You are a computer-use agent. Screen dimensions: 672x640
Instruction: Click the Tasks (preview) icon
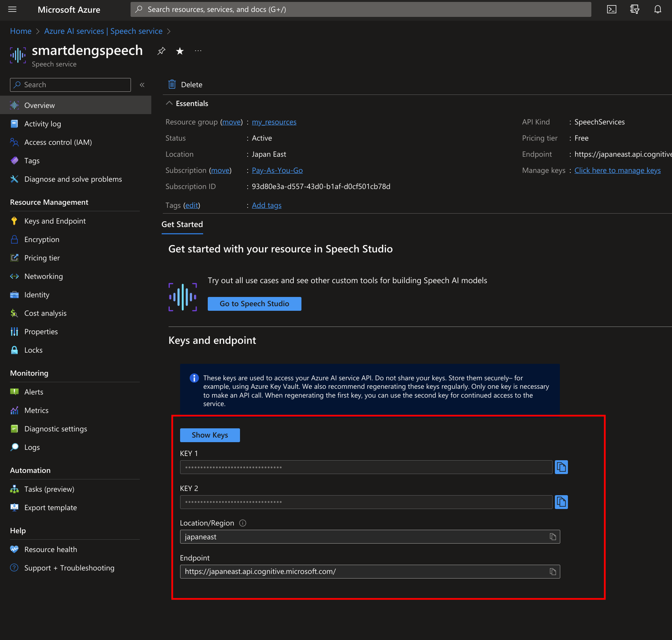[14, 489]
